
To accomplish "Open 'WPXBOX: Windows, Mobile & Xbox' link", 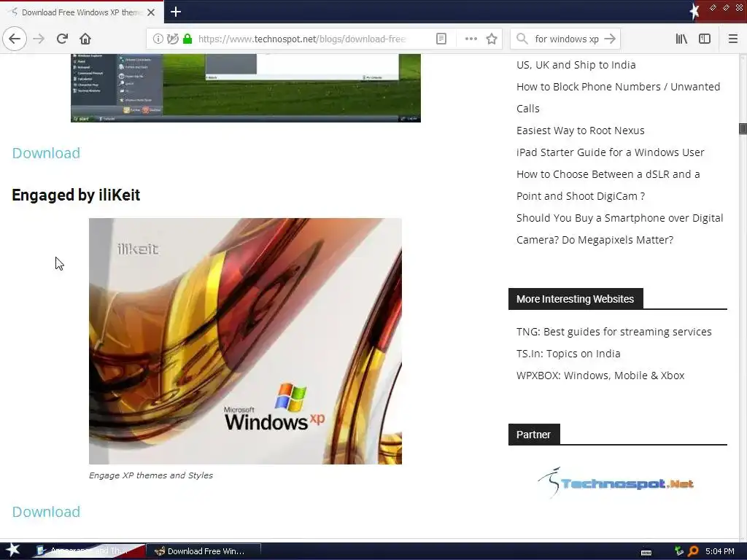I will (600, 376).
